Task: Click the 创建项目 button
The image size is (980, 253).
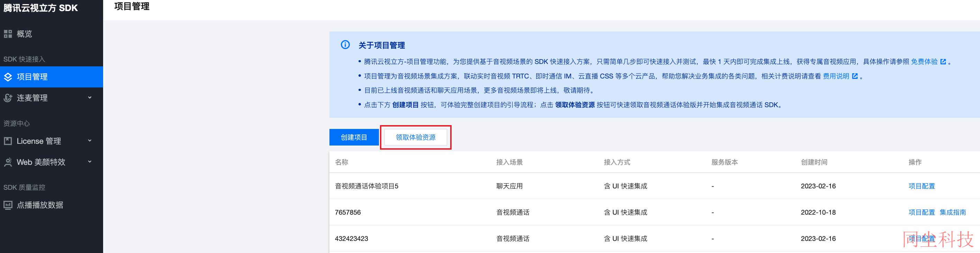Action: point(354,137)
